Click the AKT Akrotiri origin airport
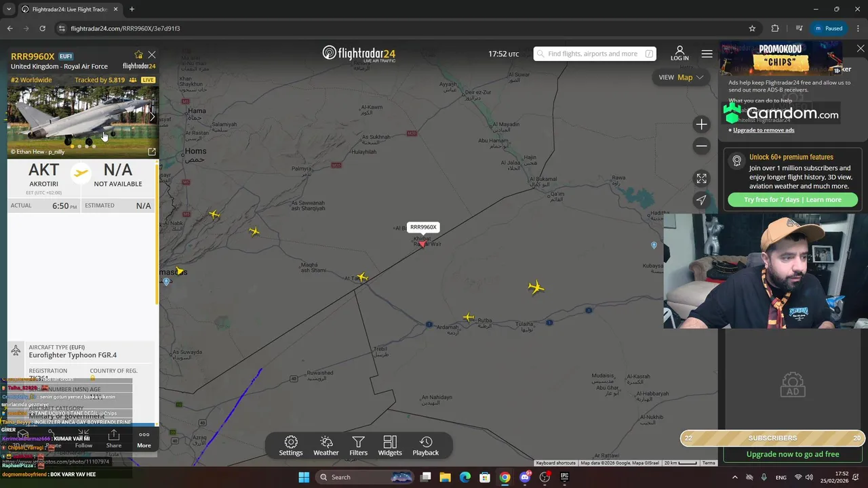Viewport: 868px width, 488px height. pos(43,176)
